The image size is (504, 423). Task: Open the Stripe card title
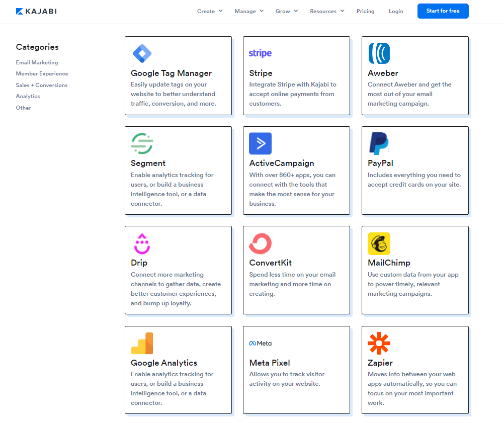(x=261, y=73)
